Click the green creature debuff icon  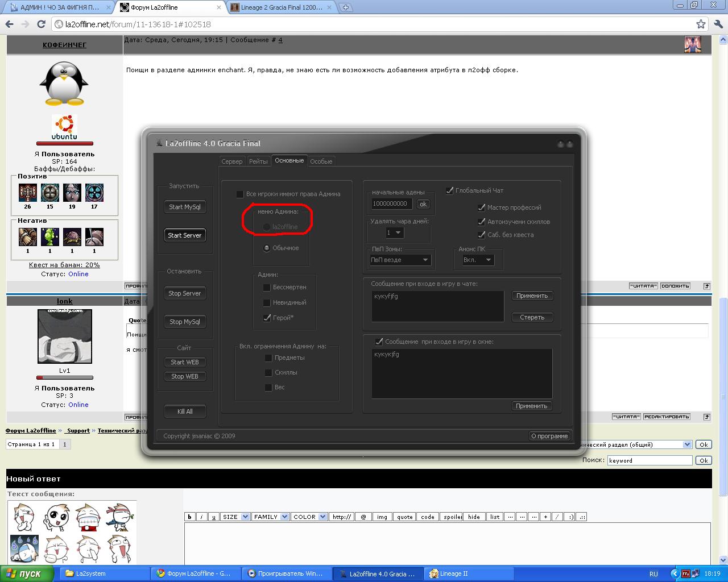(x=49, y=237)
